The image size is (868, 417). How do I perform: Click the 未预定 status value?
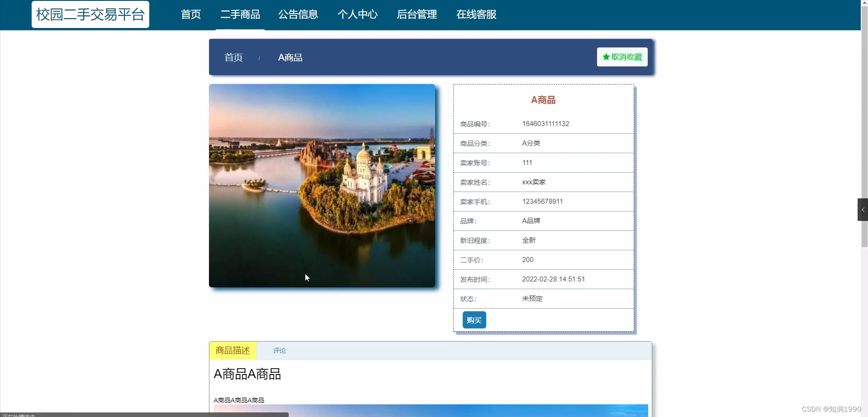pyautogui.click(x=532, y=299)
